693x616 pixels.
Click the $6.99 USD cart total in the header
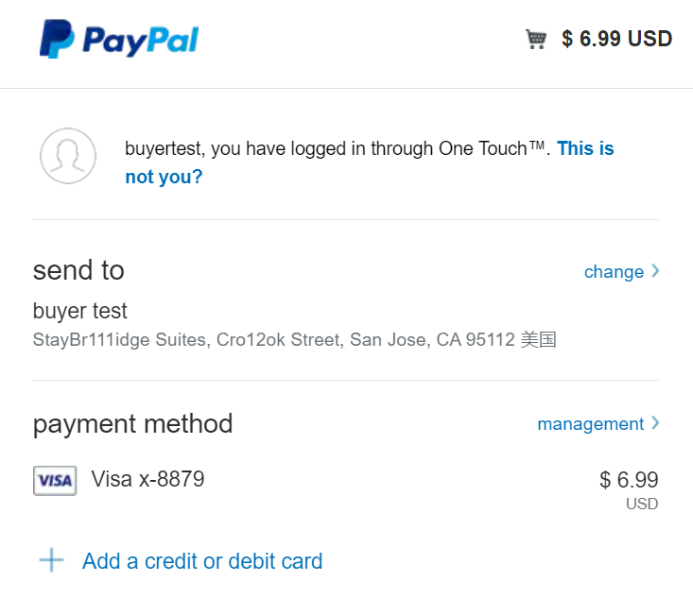point(616,39)
